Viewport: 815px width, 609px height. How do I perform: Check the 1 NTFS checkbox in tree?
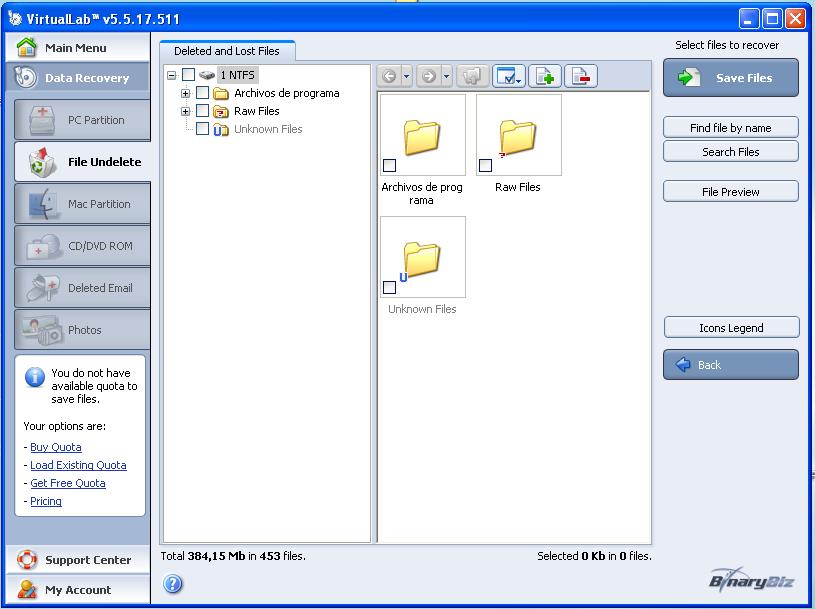189,75
